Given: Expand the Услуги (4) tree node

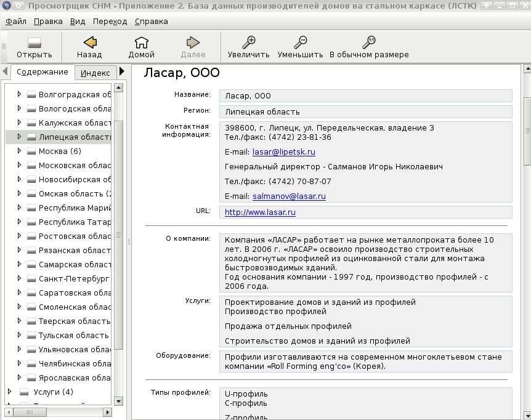Looking at the screenshot, I should pos(9,392).
